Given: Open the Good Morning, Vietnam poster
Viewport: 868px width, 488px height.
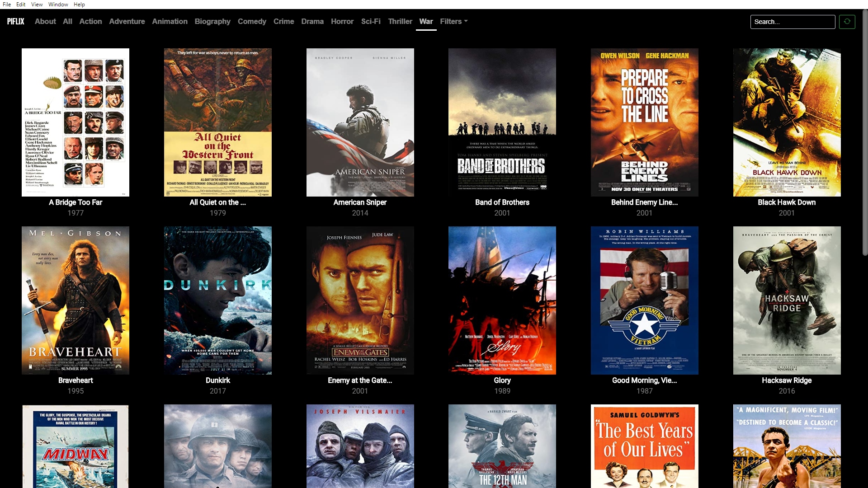Looking at the screenshot, I should (645, 300).
